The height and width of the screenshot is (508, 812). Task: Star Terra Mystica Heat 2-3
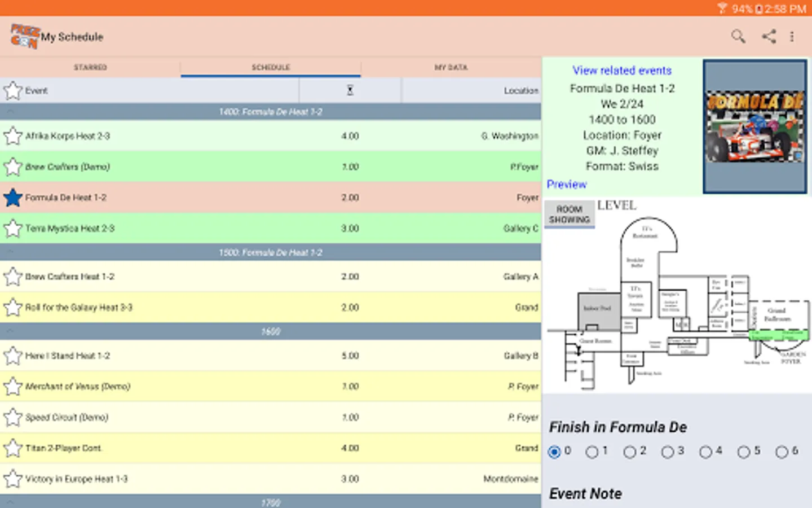point(12,229)
